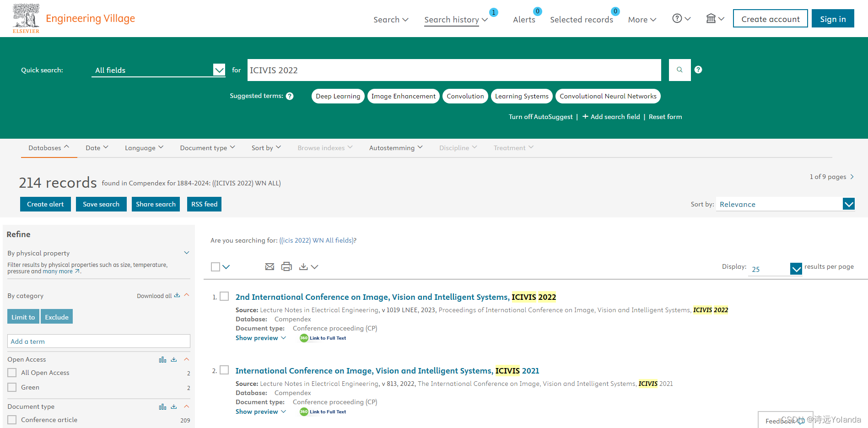The height and width of the screenshot is (428, 868).
Task: Click the Create account button
Action: [x=771, y=19]
